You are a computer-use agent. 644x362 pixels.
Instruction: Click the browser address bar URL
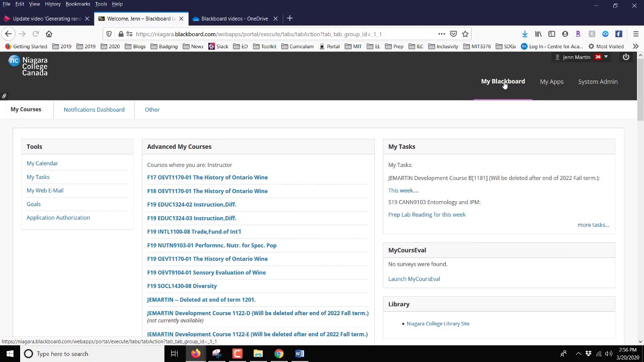259,34
